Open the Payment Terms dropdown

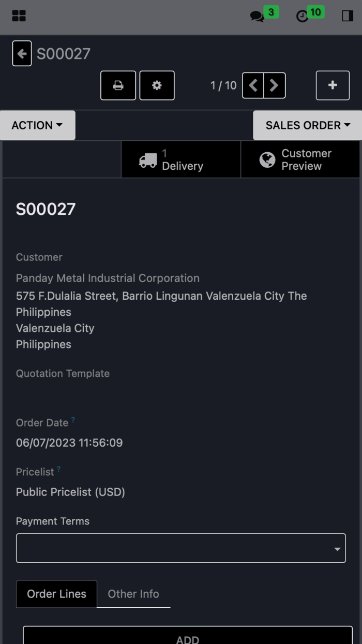[181, 548]
